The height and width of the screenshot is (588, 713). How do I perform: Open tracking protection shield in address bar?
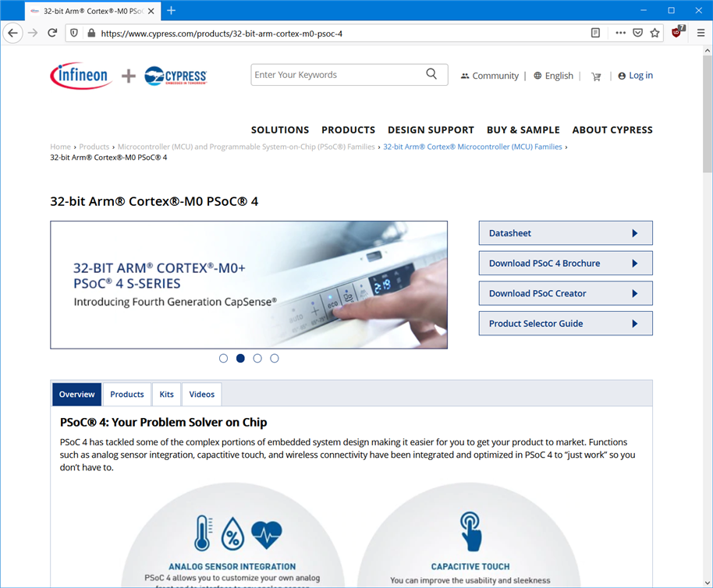click(74, 34)
